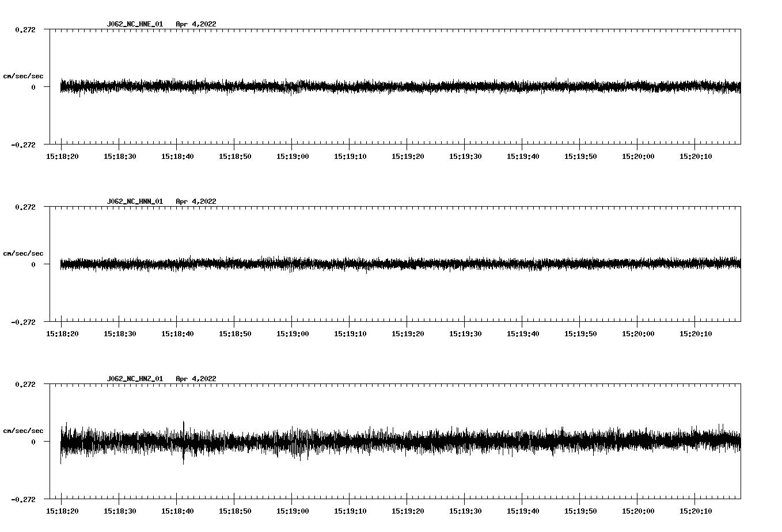Click 15:19:10 time label under HNZ plot
This screenshot has width=782, height=532.
pyautogui.click(x=350, y=511)
